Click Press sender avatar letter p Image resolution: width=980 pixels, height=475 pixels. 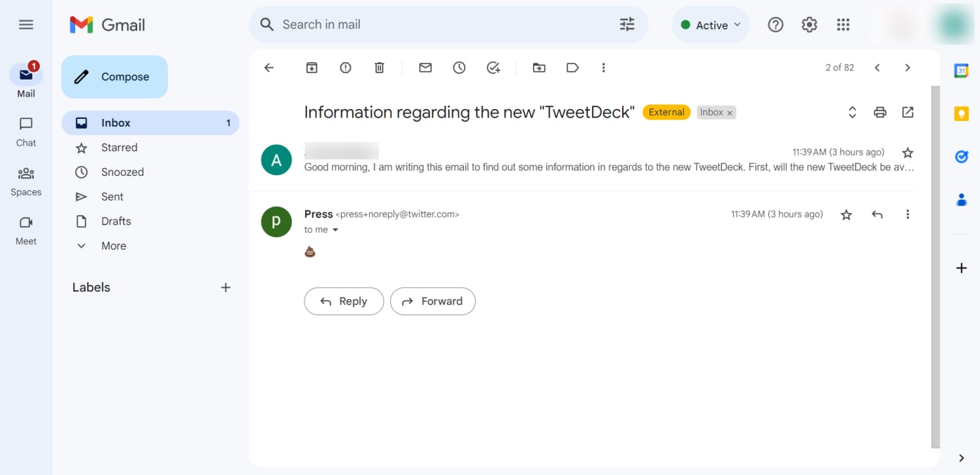[276, 222]
